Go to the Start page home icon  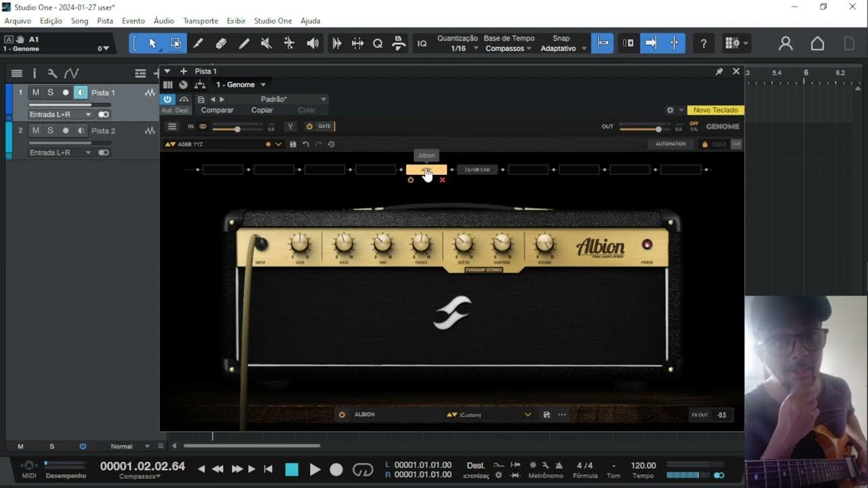(818, 43)
